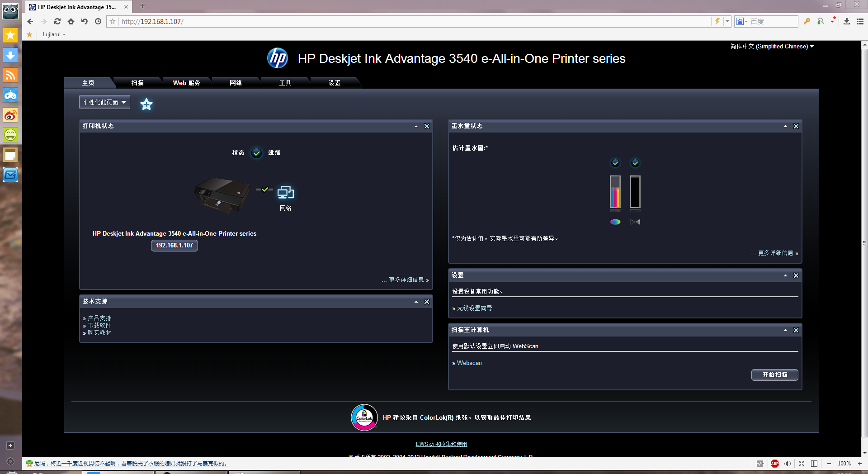Collapse the 设置 panel
The image size is (868, 474).
click(785, 275)
